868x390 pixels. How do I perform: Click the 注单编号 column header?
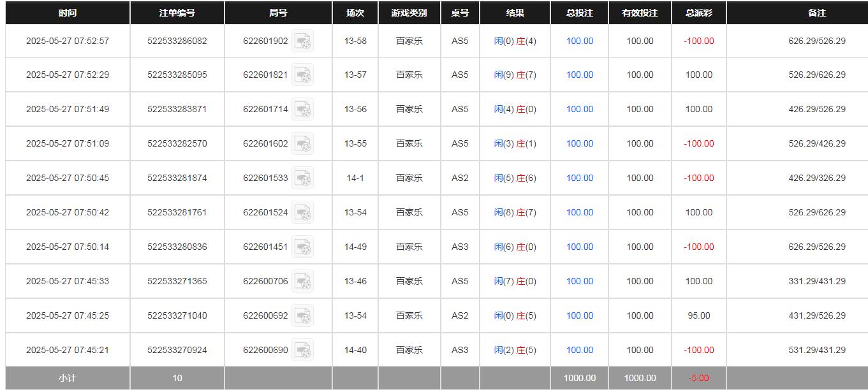(177, 13)
